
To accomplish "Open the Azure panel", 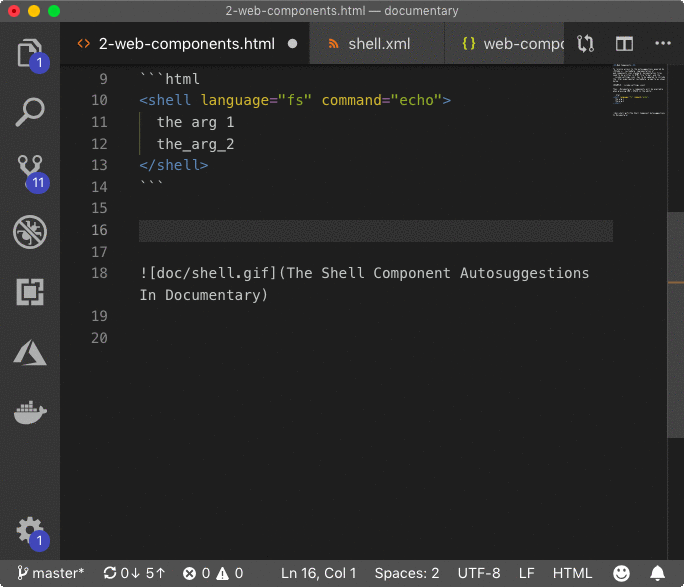I will pyautogui.click(x=30, y=352).
